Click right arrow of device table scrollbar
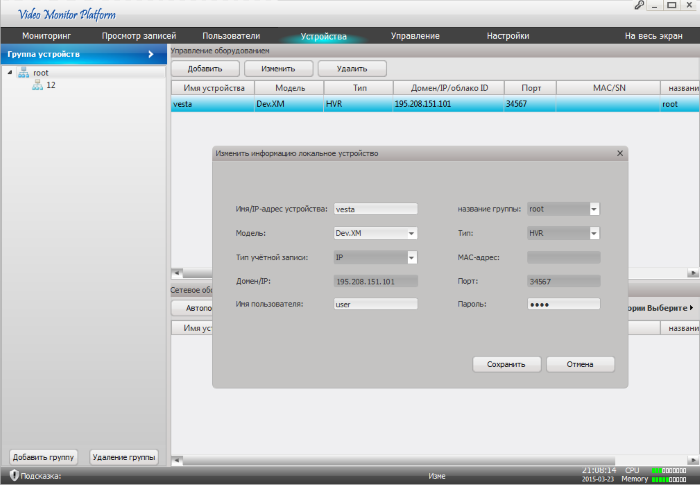The width and height of the screenshot is (700, 485). click(x=693, y=272)
